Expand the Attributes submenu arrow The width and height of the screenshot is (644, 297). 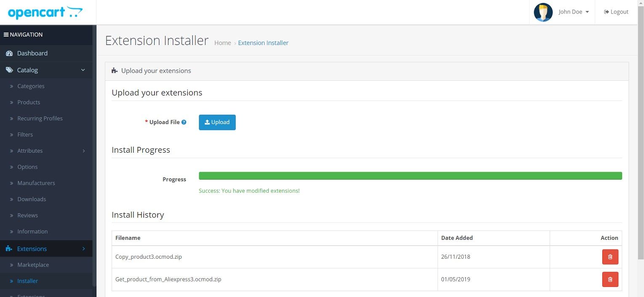coord(83,151)
